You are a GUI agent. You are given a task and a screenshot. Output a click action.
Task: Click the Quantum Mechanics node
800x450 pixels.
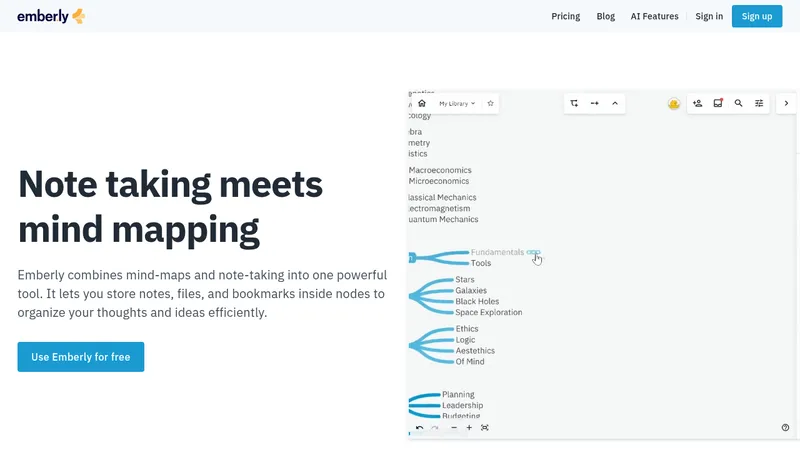point(443,219)
